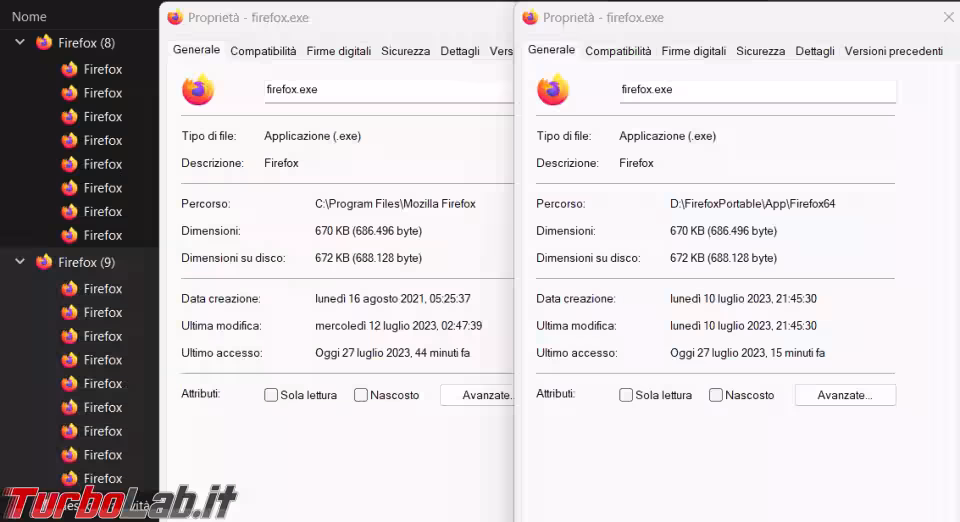Click the title bar Firefox icon of the right dialog
The image size is (960, 522).
[530, 17]
